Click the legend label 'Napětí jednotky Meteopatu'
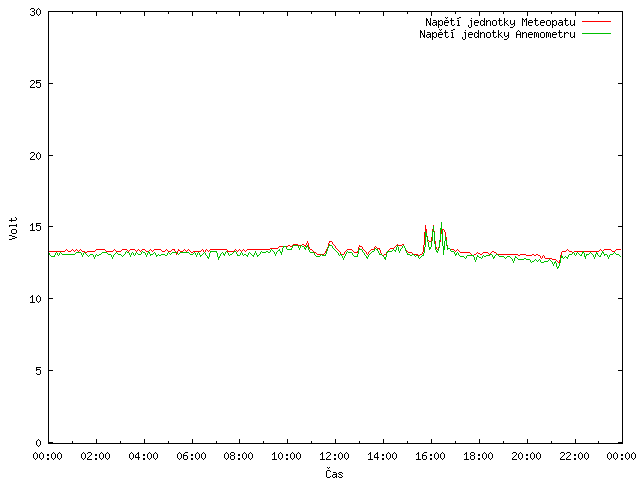The width and height of the screenshot is (640, 480). tap(500, 22)
